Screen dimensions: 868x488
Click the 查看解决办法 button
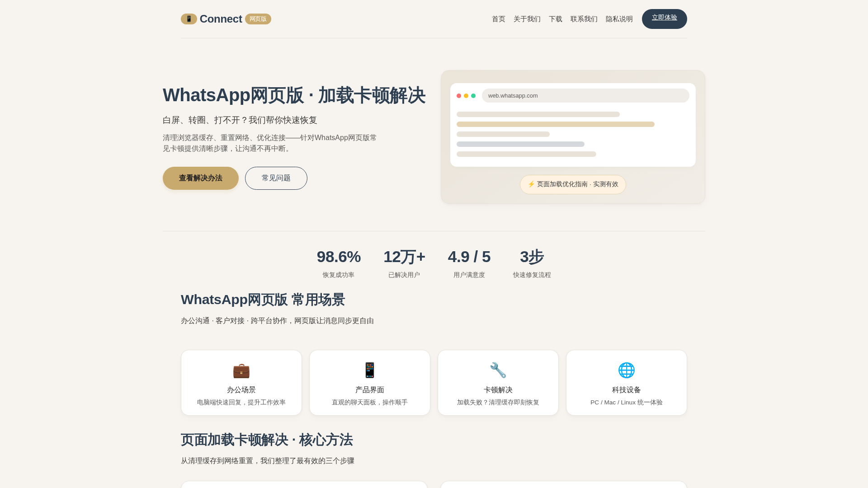(201, 178)
